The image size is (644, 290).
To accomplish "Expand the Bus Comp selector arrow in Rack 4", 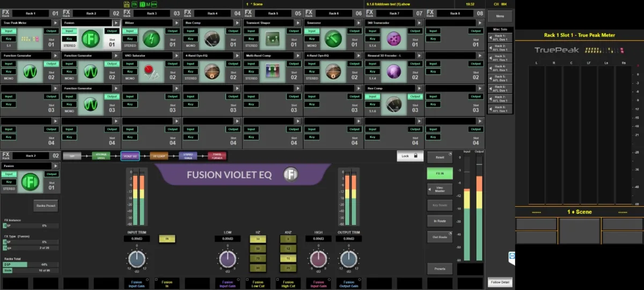I will [x=238, y=23].
